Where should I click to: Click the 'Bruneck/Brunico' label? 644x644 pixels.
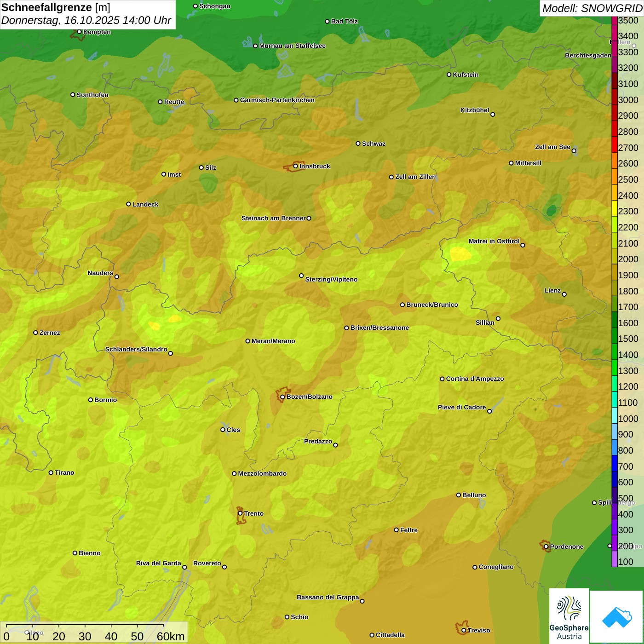pyautogui.click(x=432, y=305)
